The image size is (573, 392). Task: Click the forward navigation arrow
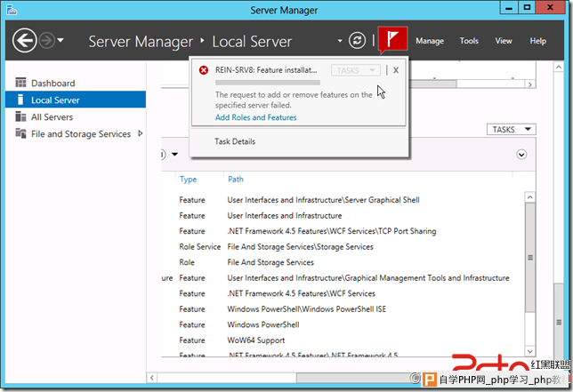tap(47, 41)
